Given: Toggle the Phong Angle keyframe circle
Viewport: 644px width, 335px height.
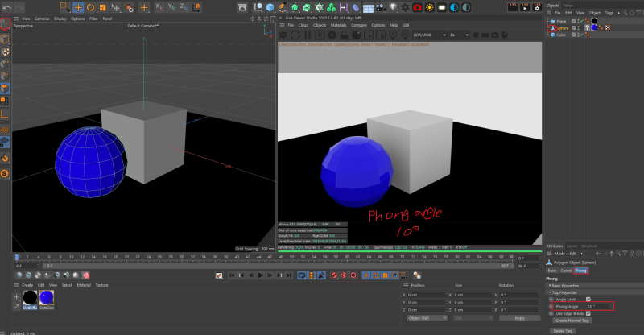Looking at the screenshot, I should click(551, 306).
